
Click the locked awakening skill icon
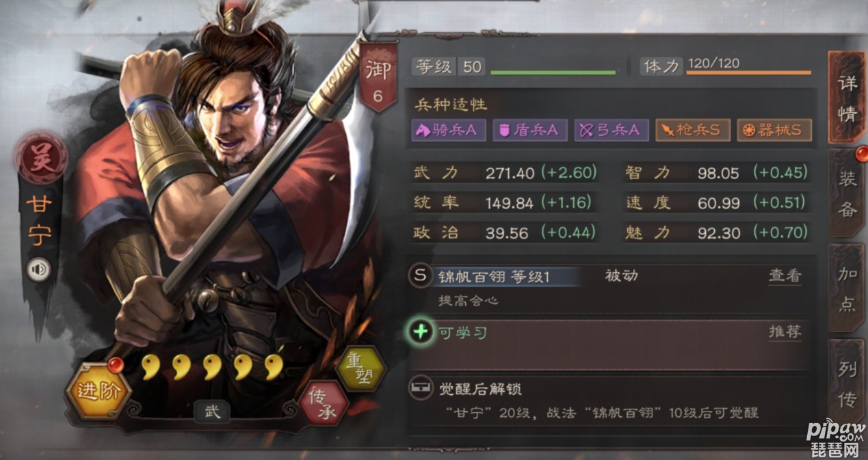(421, 389)
